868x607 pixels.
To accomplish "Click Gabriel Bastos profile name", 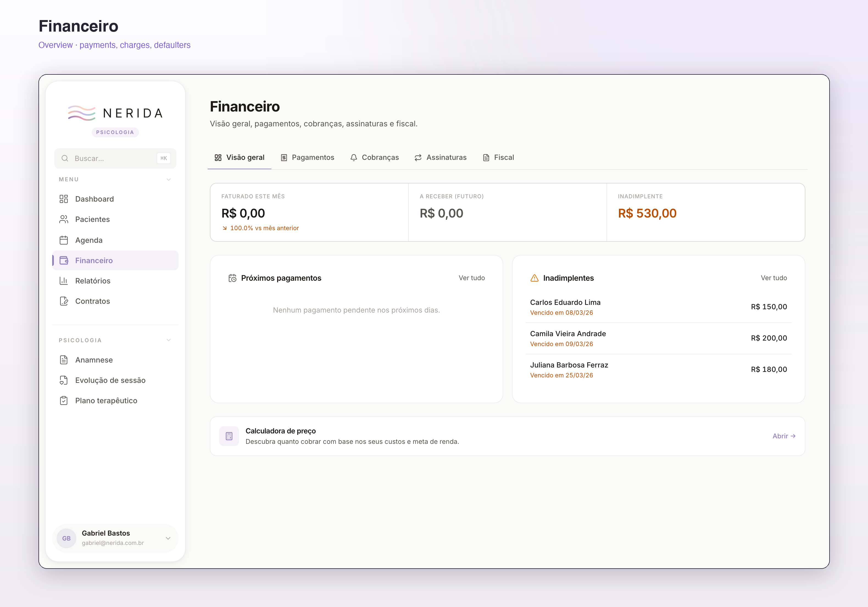I will pos(106,533).
